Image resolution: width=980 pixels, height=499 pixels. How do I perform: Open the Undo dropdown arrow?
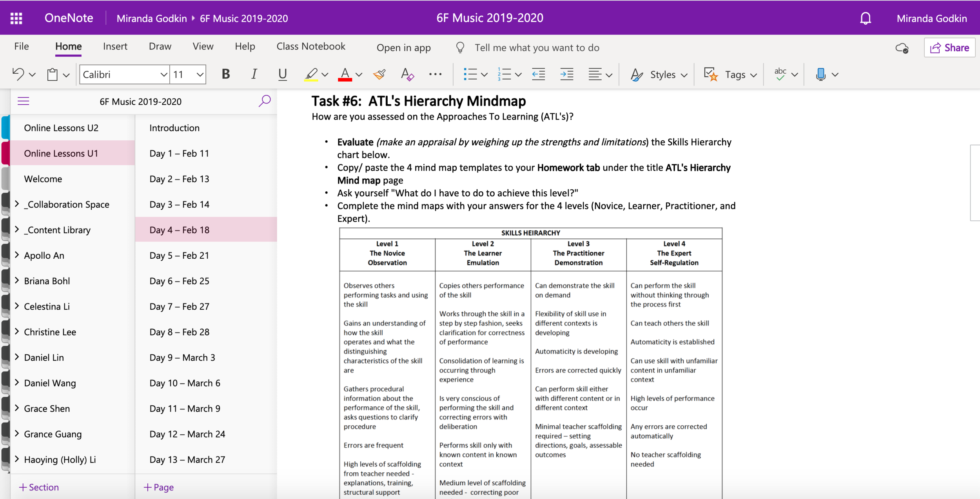[x=33, y=74]
